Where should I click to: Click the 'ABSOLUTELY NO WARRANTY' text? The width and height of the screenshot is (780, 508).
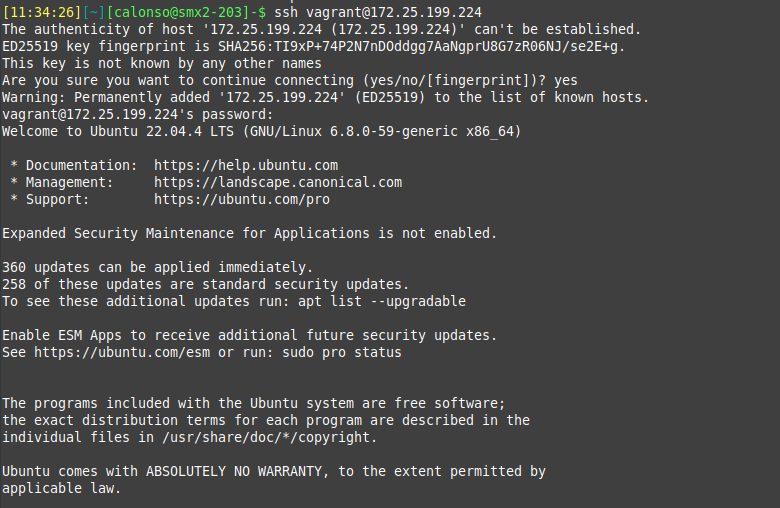[234, 471]
